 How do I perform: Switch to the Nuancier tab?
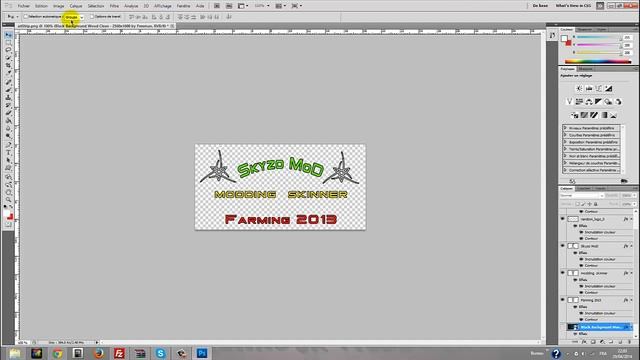click(584, 29)
